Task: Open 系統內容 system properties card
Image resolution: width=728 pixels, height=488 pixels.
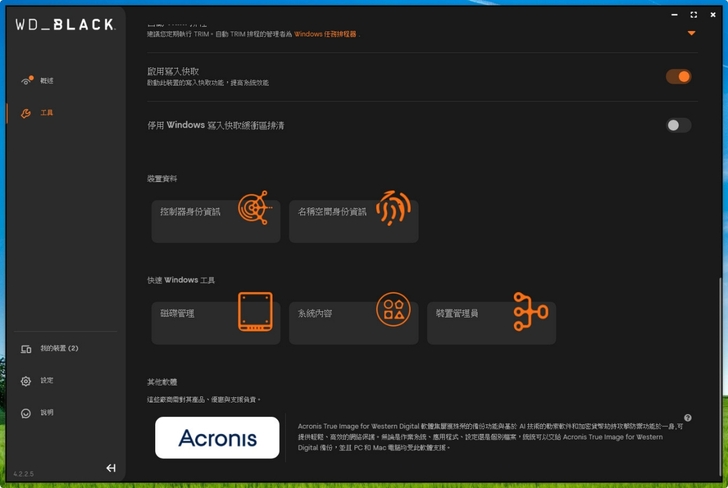Action: pos(354,323)
